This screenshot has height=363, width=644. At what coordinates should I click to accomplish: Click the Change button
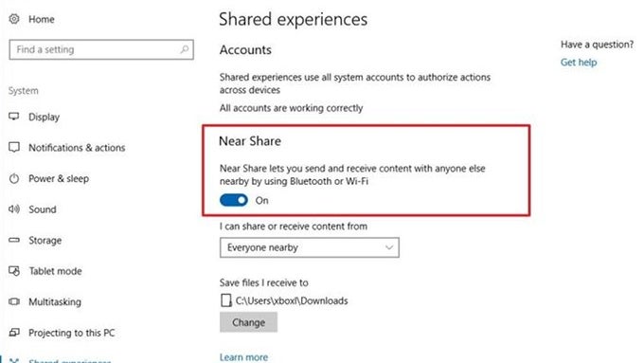(x=248, y=322)
